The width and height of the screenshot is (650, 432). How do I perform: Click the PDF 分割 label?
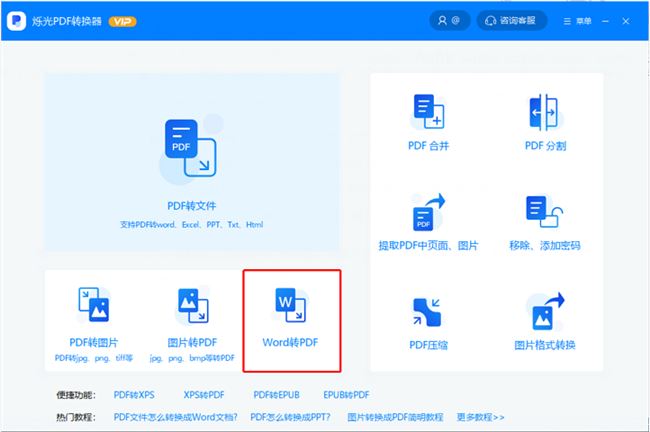tap(546, 146)
